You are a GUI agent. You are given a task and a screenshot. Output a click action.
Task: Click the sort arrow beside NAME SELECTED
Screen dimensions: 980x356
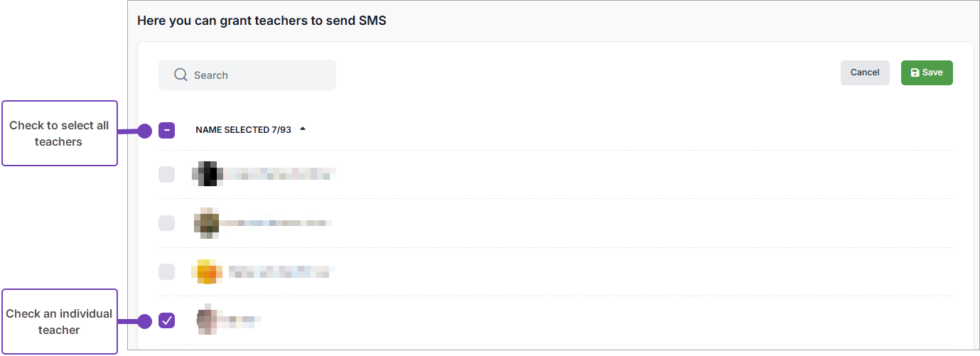point(303,129)
